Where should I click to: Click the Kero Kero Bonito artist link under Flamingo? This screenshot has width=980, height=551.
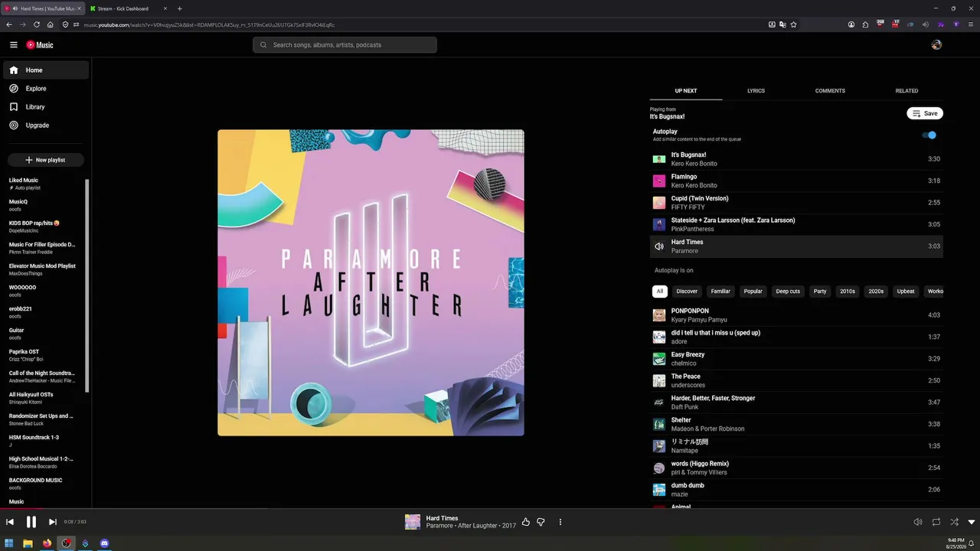coord(694,185)
